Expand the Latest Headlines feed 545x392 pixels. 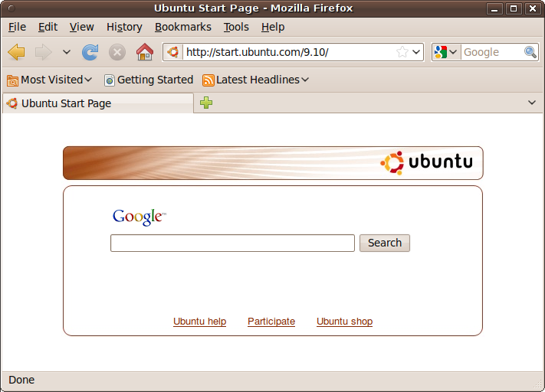pyautogui.click(x=255, y=80)
